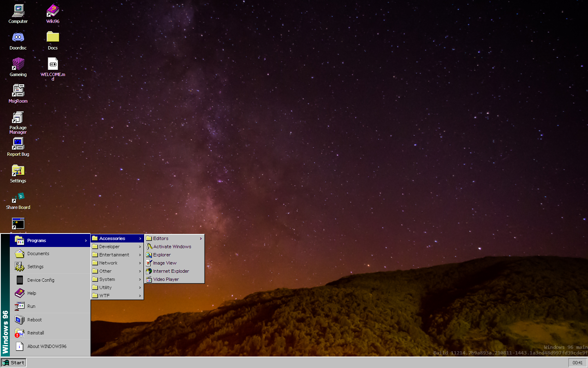This screenshot has height=368, width=588.
Task: Click the Documents icon in Start menu
Action: point(20,254)
